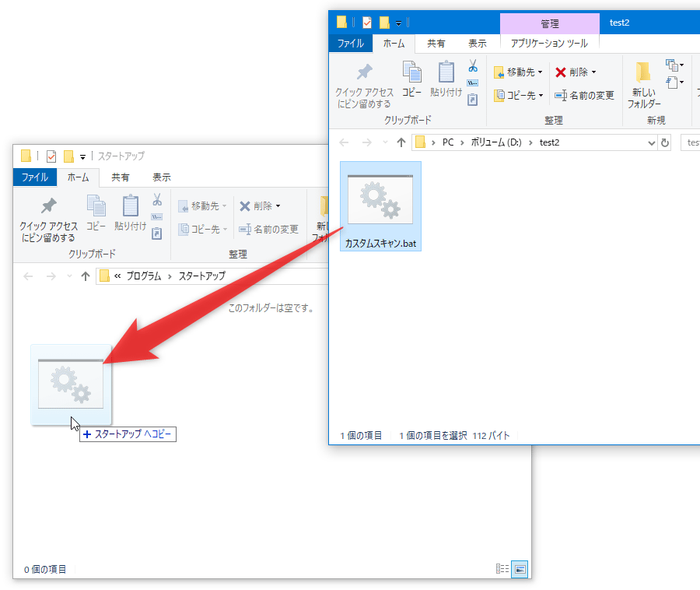The height and width of the screenshot is (590, 700).
Task: Click Manage contextual tab in test2 window
Action: (550, 23)
